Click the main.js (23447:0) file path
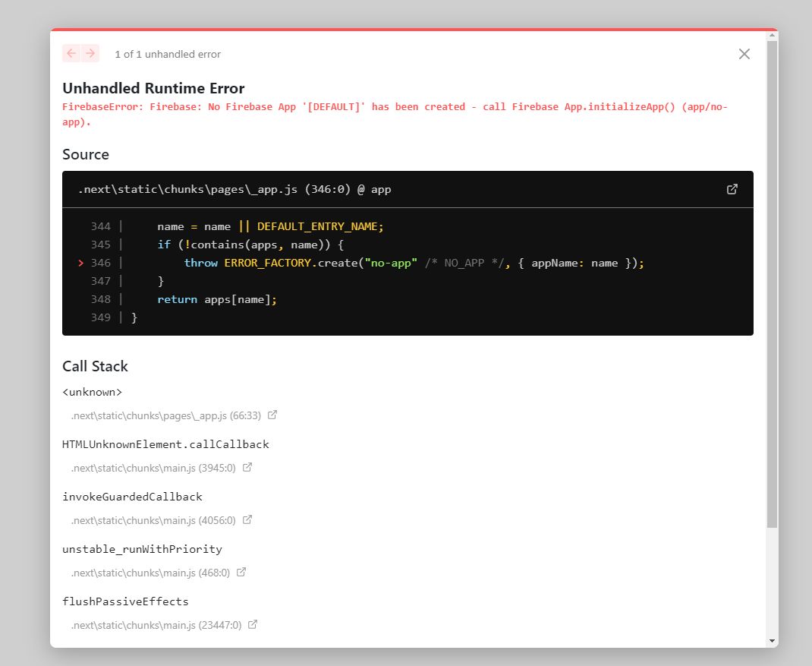812x666 pixels. (x=156, y=625)
